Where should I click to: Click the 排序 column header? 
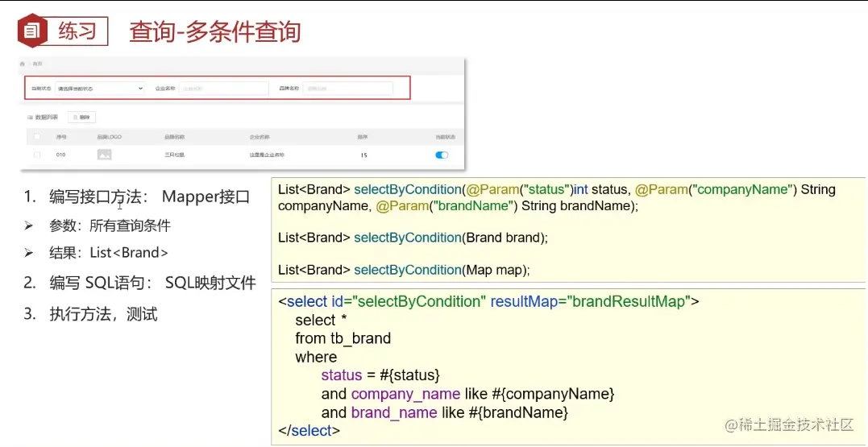pos(363,137)
